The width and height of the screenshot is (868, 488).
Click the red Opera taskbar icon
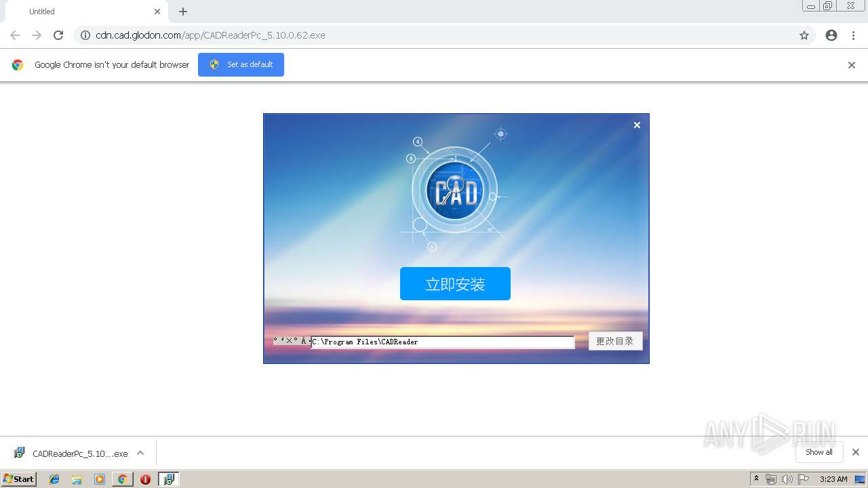click(145, 479)
